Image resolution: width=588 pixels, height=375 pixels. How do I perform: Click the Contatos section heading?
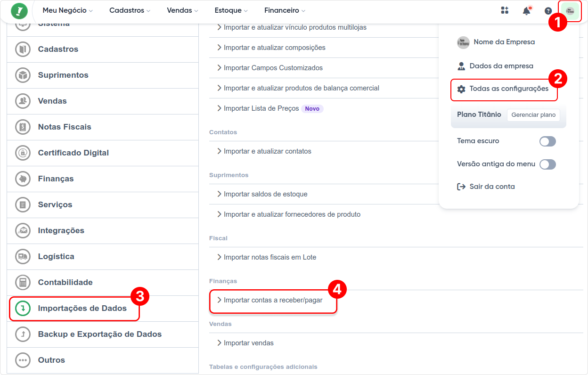pos(223,132)
